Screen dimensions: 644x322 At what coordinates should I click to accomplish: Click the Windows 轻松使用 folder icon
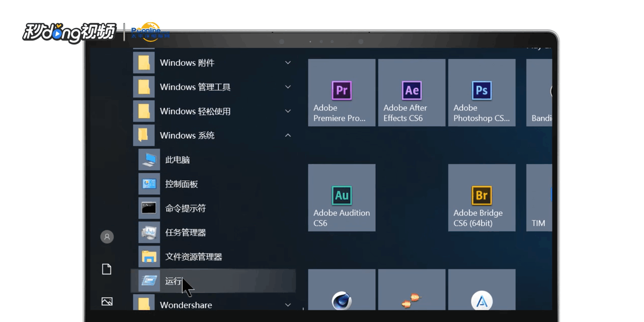(144, 111)
